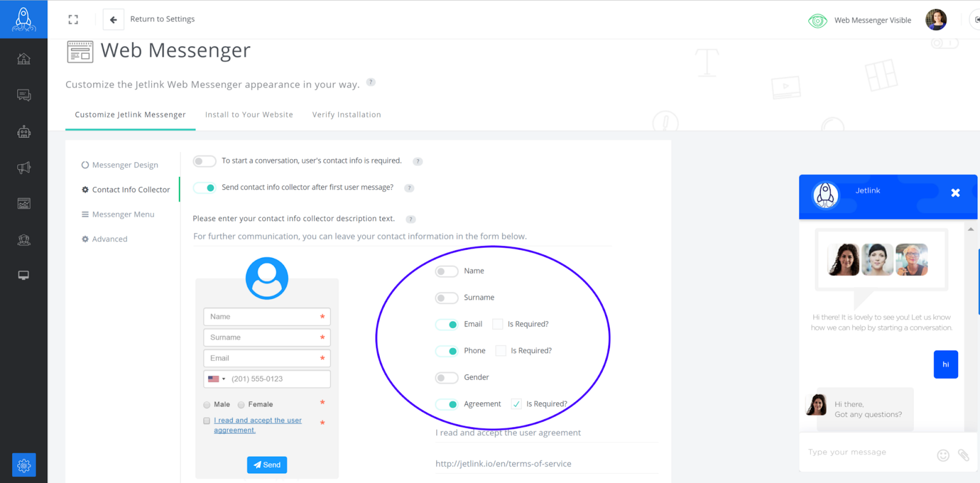Click help icon next to send after first message
This screenshot has width=980, height=483.
pos(409,188)
